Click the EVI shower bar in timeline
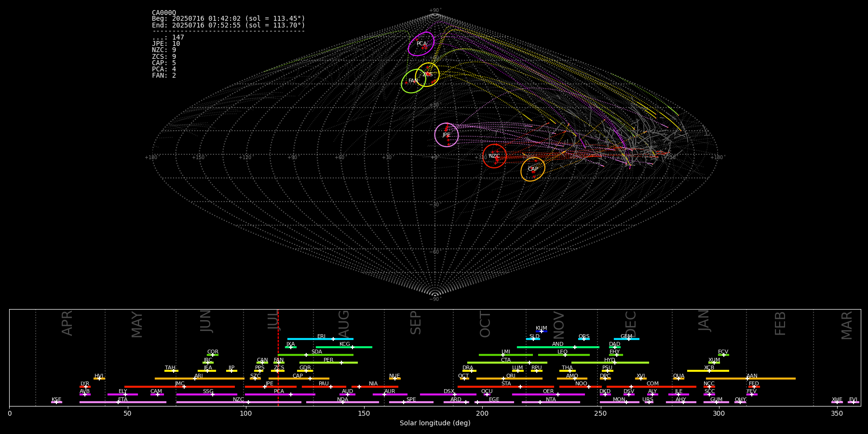This screenshot has height=434, width=868. pos(854,402)
